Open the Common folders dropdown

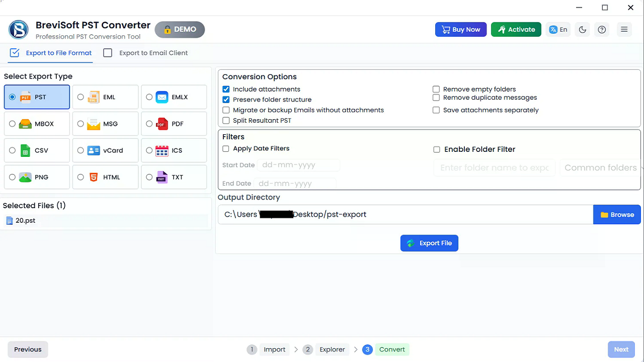click(601, 168)
